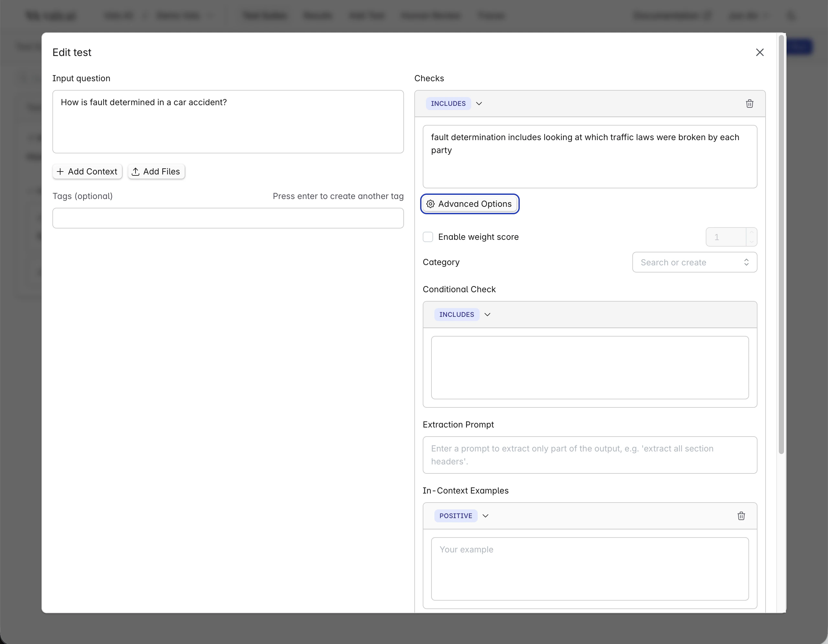Click Add Files upload button
This screenshot has height=644, width=828.
156,172
